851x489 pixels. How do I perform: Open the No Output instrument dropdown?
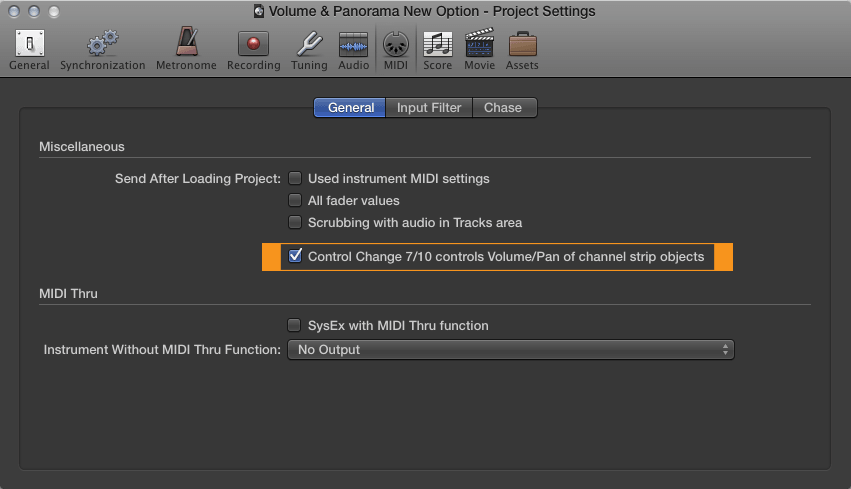(x=511, y=350)
